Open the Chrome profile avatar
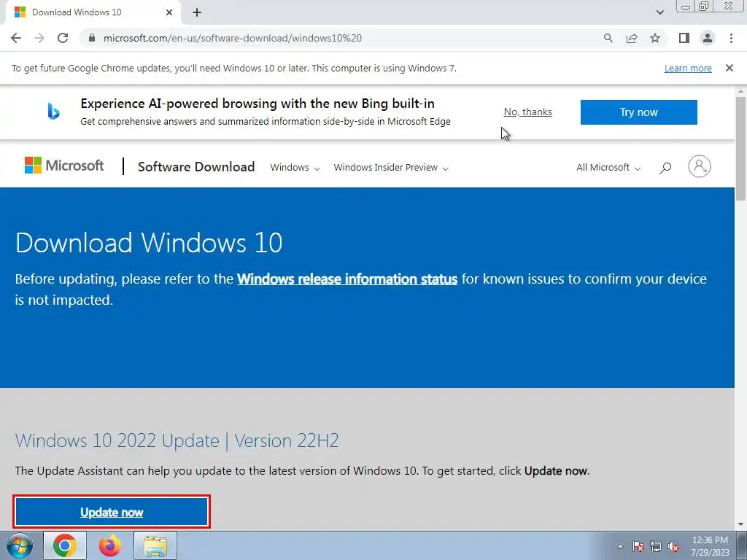 (708, 38)
